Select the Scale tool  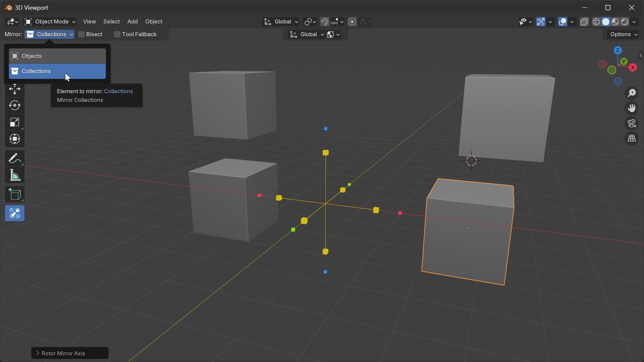click(x=14, y=122)
